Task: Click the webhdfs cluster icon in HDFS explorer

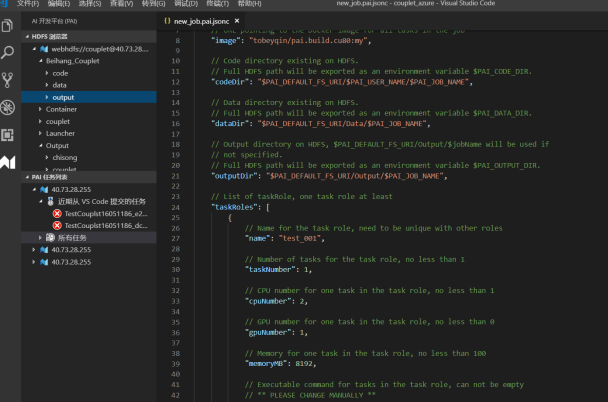Action: 44,49
